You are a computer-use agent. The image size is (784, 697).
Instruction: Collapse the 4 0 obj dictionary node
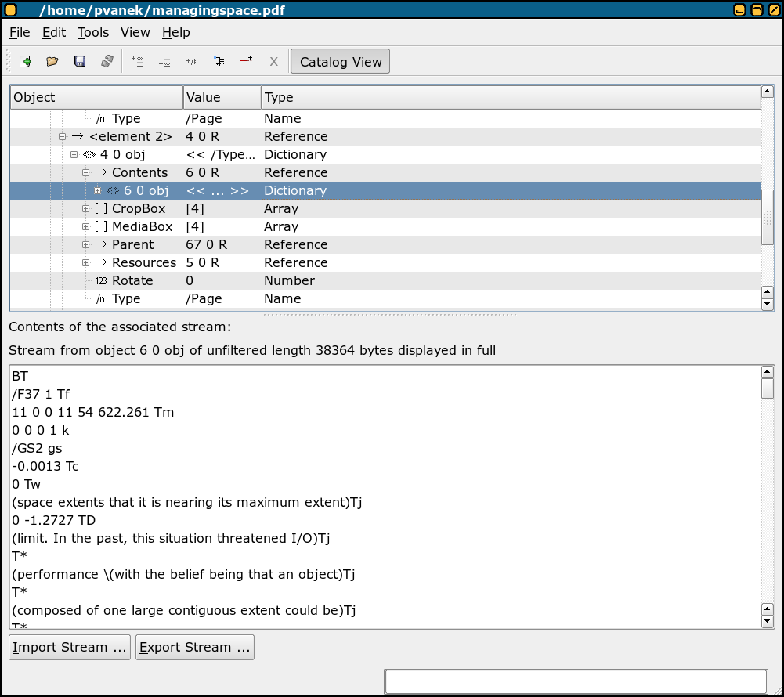(74, 154)
